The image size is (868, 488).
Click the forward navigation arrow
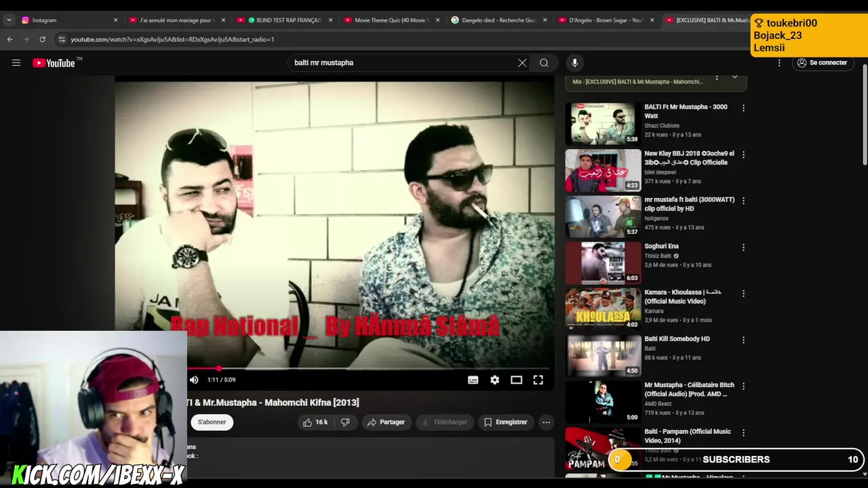click(x=26, y=39)
